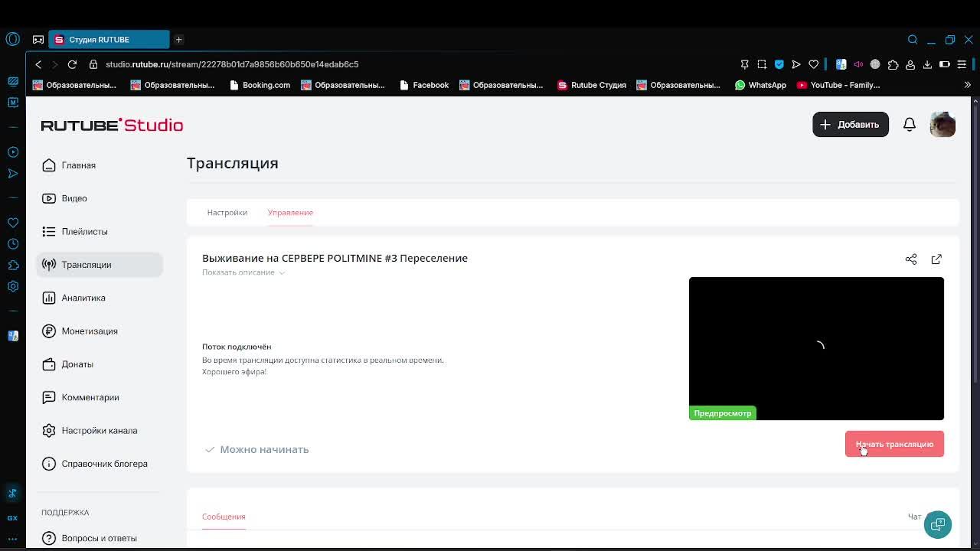
Task: Show more bookmarks with double chevron
Action: [968, 85]
